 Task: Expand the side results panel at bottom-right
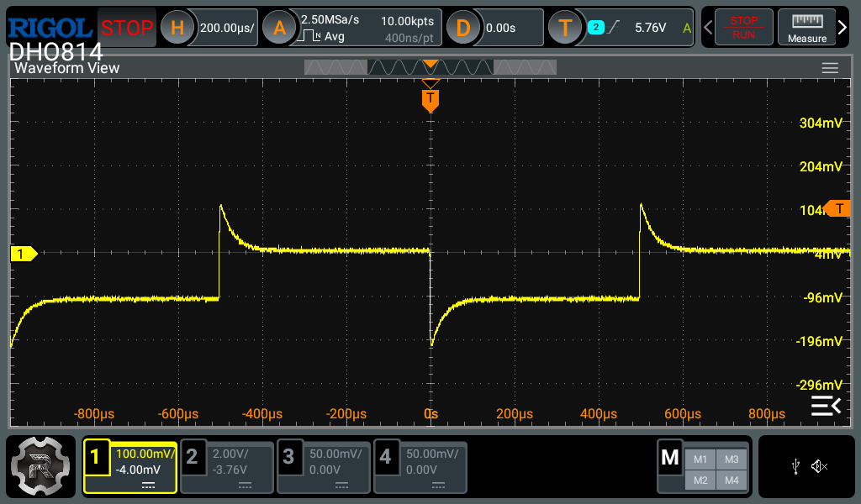point(825,407)
